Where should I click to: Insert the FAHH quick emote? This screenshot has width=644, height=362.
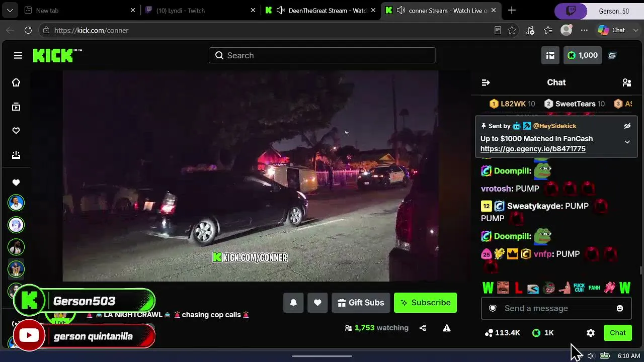point(594,288)
